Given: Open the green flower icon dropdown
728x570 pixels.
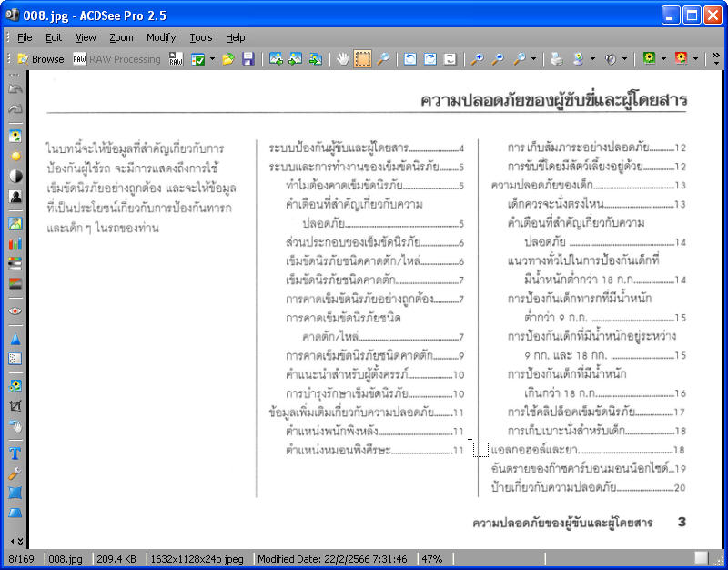Looking at the screenshot, I should [x=663, y=59].
